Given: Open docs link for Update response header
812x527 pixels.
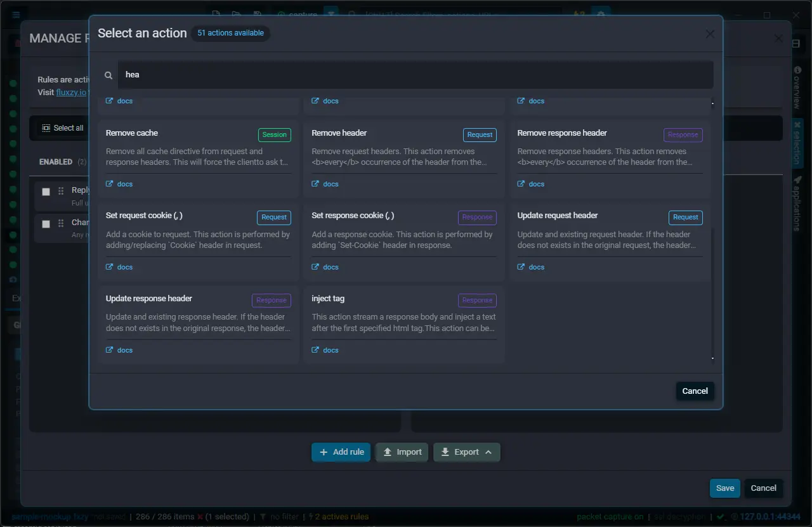Looking at the screenshot, I should (x=119, y=350).
